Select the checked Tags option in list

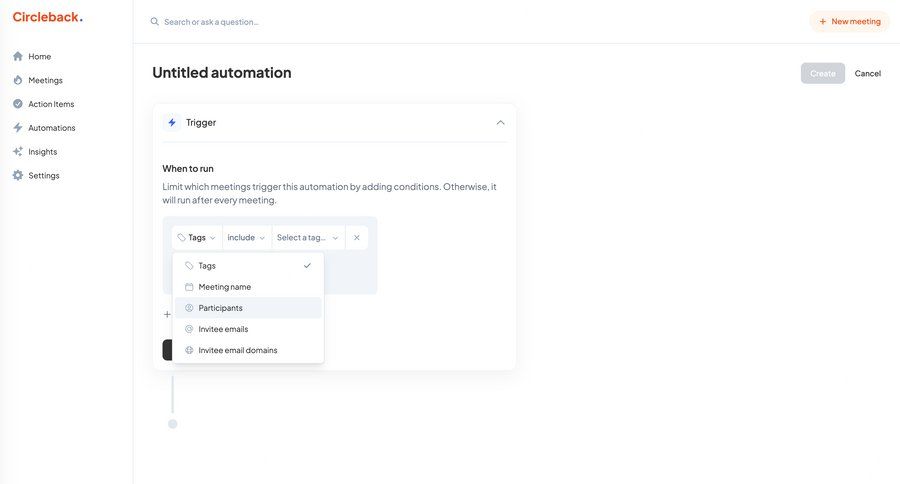pos(248,266)
